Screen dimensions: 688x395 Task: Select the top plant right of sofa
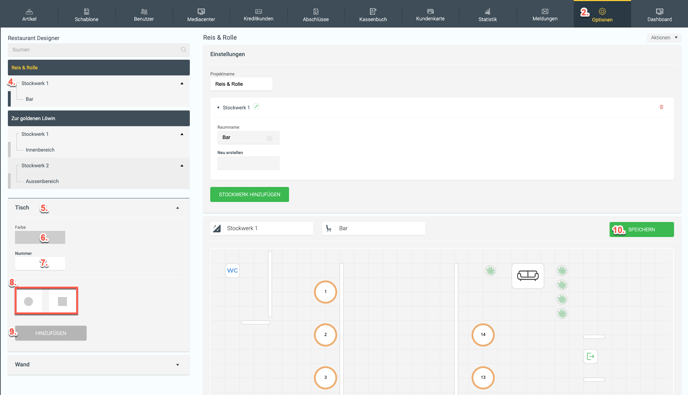[x=562, y=271]
